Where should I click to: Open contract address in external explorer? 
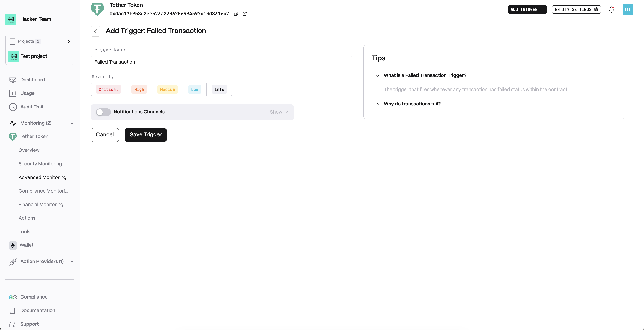pyautogui.click(x=245, y=14)
